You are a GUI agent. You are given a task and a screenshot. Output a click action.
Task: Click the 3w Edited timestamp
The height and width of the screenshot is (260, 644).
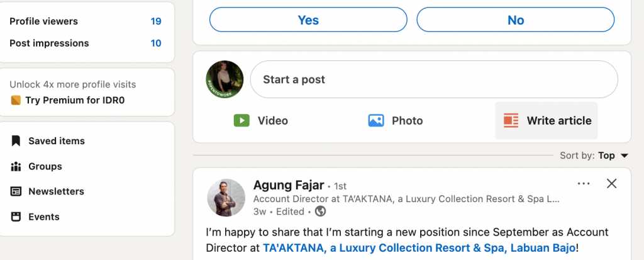[279, 212]
